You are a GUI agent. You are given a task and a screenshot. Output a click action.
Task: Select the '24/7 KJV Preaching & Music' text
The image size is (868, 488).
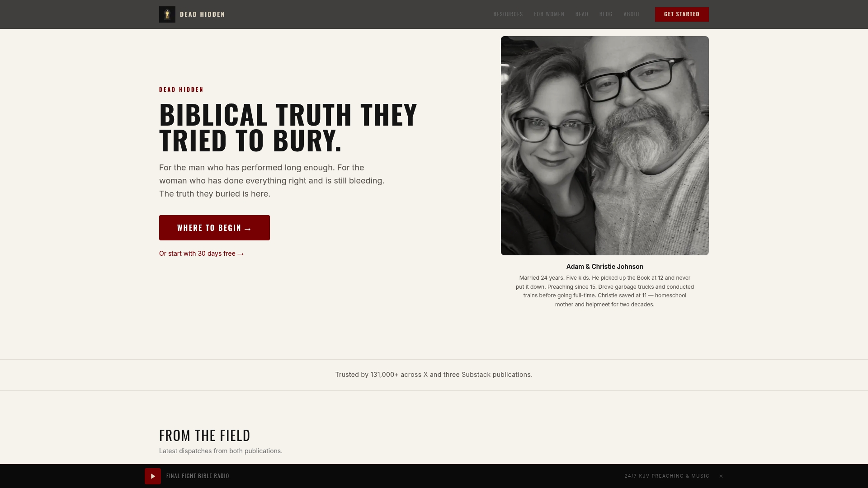click(x=667, y=476)
